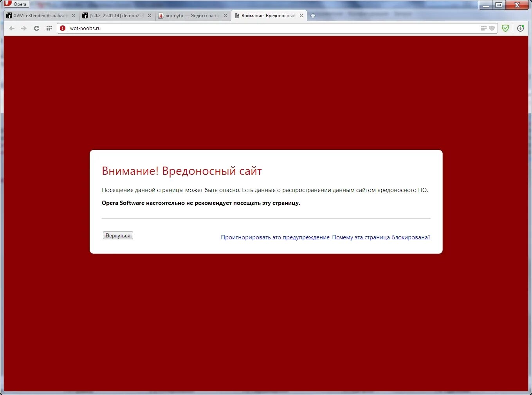Open the Opera main menu button
Image resolution: width=532 pixels, height=395 pixels.
click(x=16, y=4)
